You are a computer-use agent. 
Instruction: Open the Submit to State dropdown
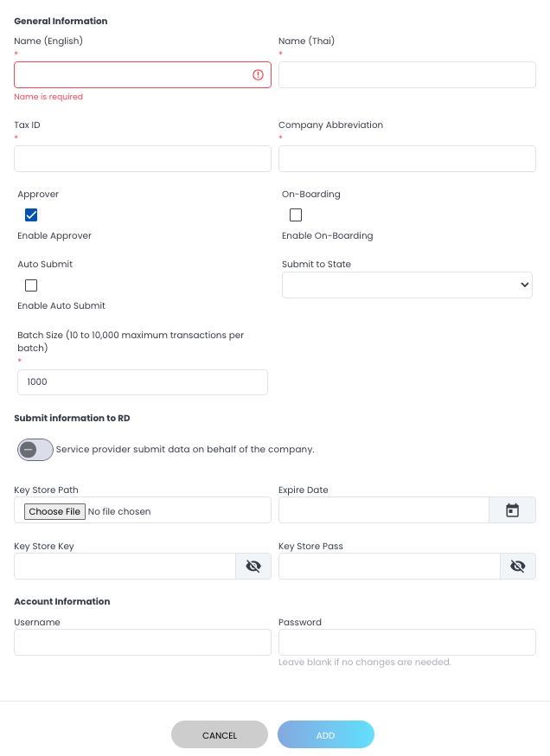point(406,285)
